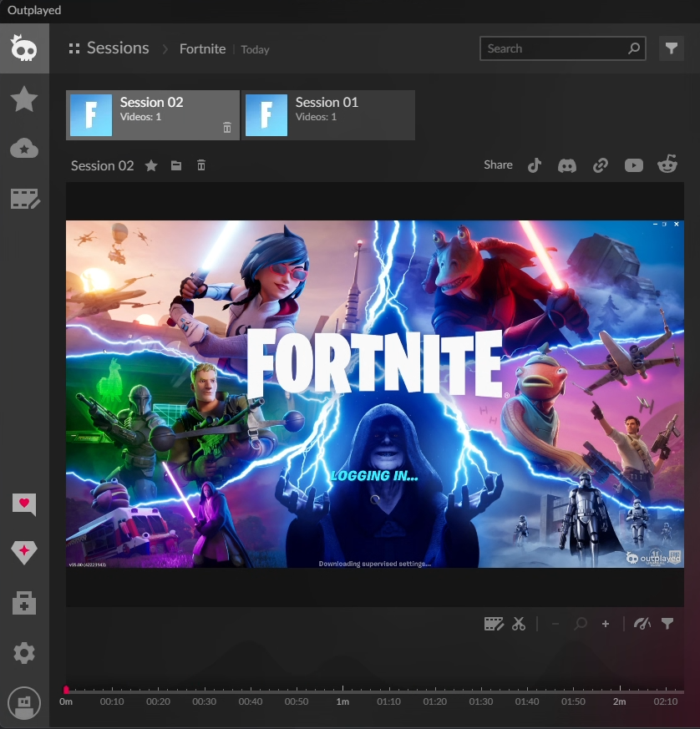Seek to 01:30 on the timeline
The image size is (700, 729).
(x=481, y=701)
